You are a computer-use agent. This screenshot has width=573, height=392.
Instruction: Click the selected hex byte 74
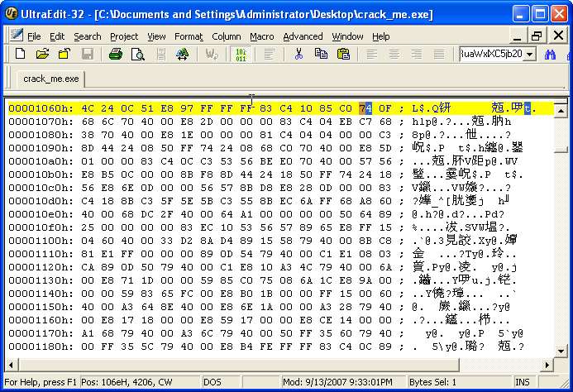(365, 108)
